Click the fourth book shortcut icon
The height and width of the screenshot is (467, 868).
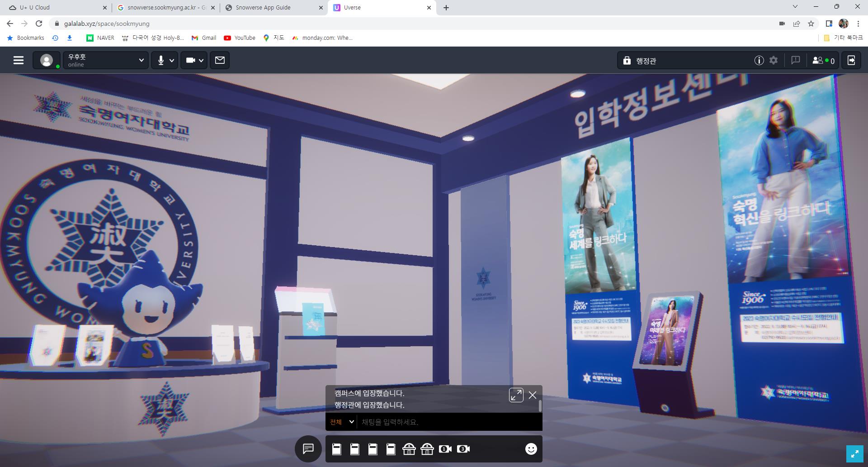tap(391, 449)
